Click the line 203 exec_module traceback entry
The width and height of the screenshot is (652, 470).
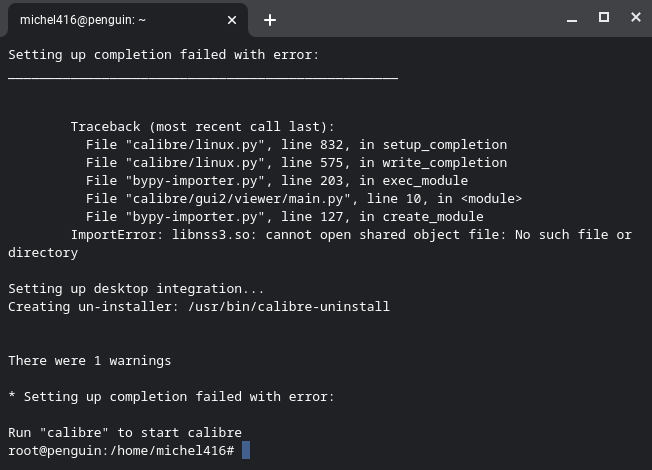(276, 181)
